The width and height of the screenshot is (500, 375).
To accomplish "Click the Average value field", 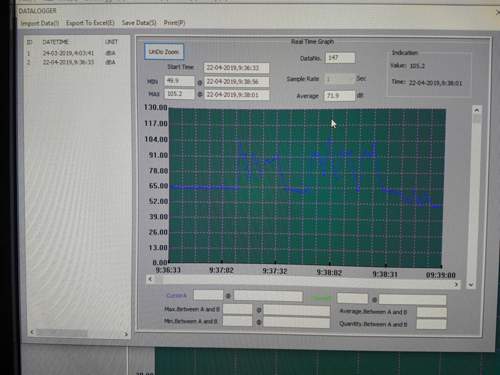I will [339, 96].
